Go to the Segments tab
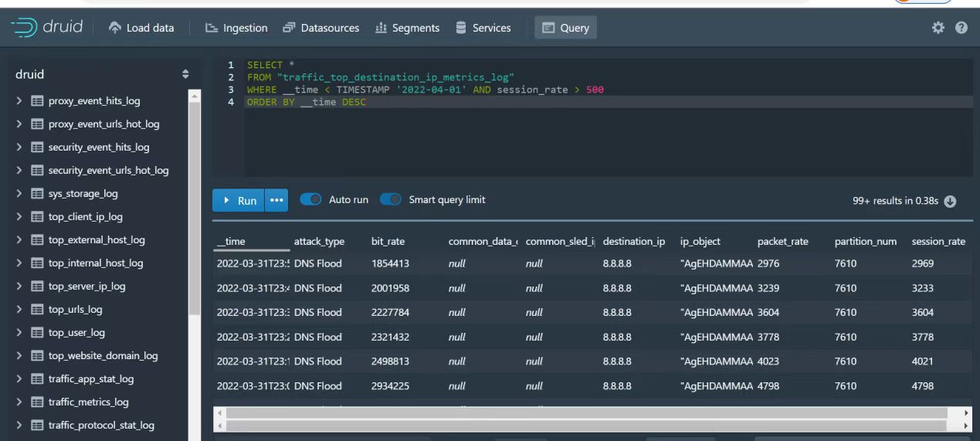The height and width of the screenshot is (441, 980). point(407,28)
